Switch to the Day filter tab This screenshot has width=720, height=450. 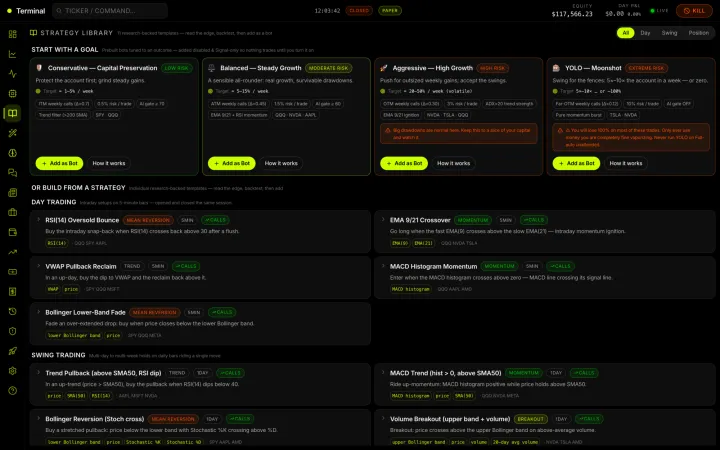(645, 33)
